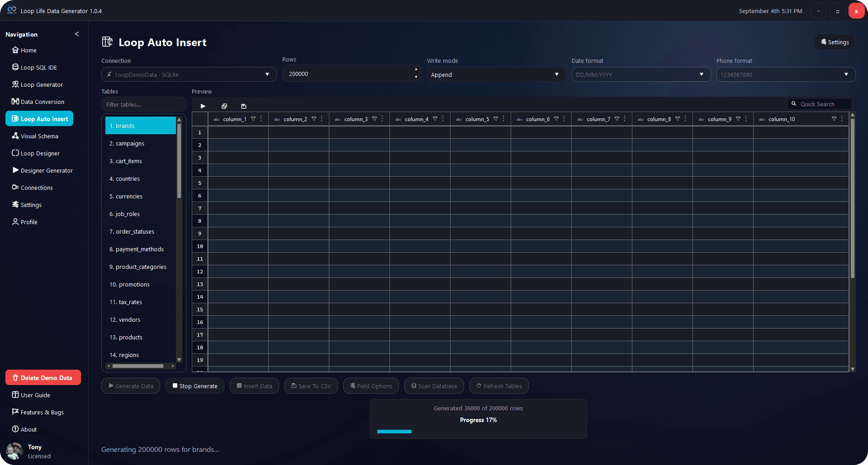Screen dimensions: 868x465
Task: Open the About page
Action: click(x=24, y=429)
